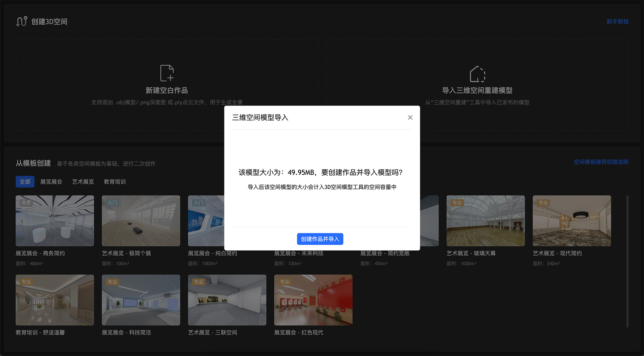644x356 pixels.
Task: Select 艺术展览 - 现代简约 template thumbnail
Action: click(x=572, y=221)
